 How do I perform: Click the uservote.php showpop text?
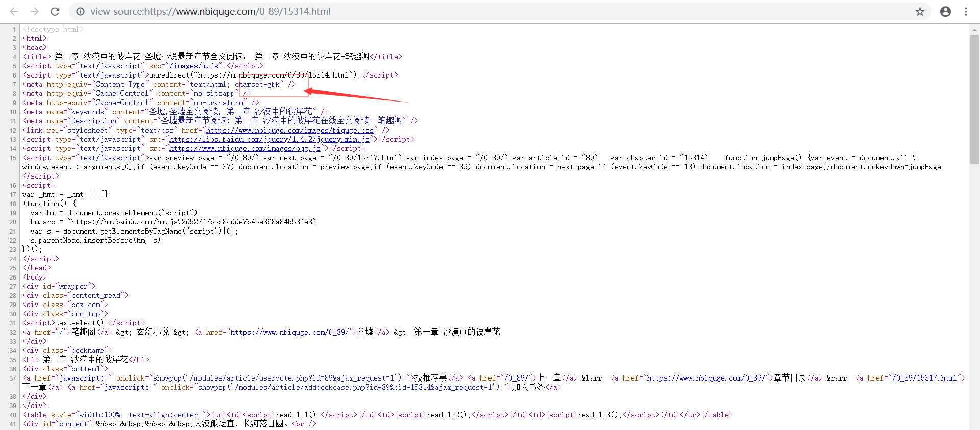pyautogui.click(x=280, y=378)
